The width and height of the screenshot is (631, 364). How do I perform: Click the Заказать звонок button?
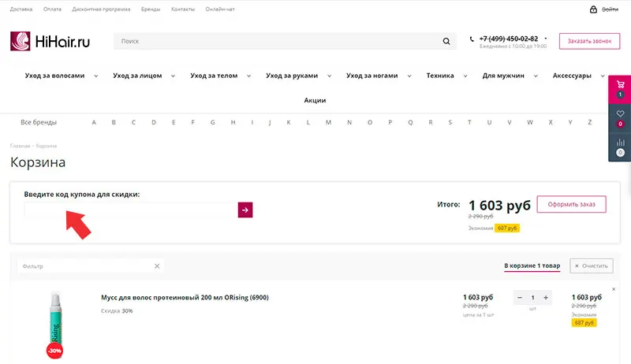[x=589, y=41]
